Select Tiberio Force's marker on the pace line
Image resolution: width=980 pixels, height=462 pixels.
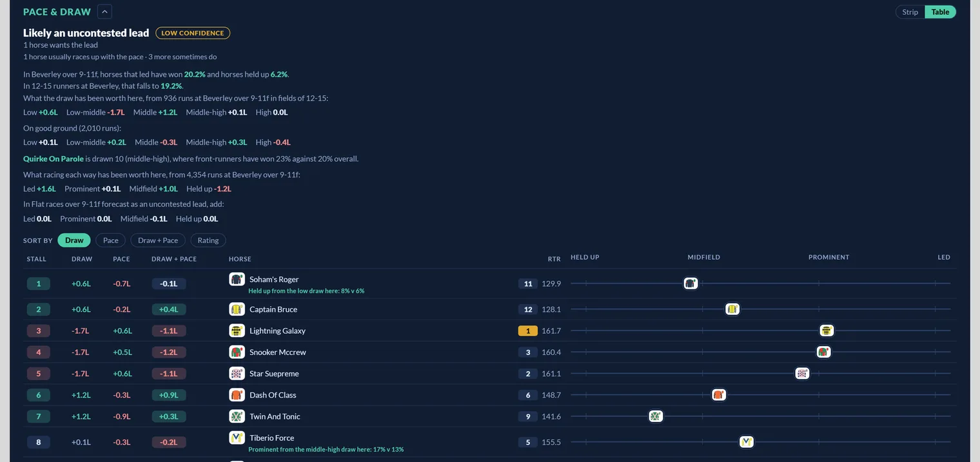click(747, 442)
